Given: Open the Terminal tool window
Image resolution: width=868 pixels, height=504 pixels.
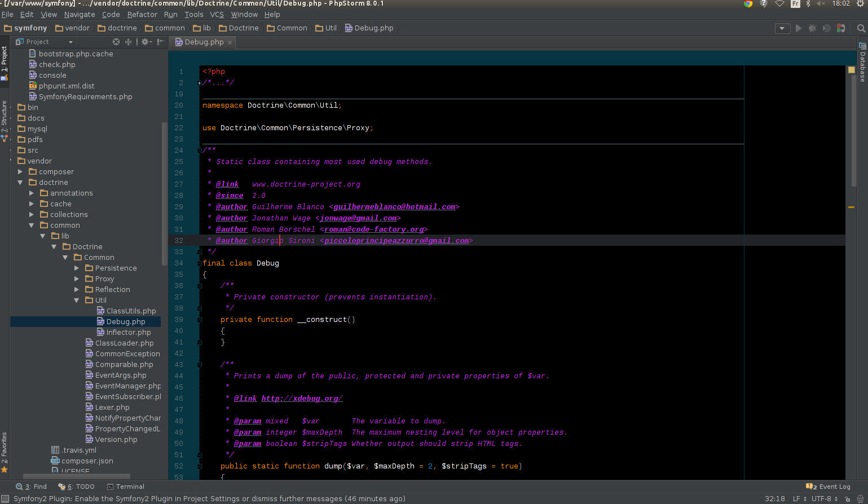Looking at the screenshot, I should (126, 487).
